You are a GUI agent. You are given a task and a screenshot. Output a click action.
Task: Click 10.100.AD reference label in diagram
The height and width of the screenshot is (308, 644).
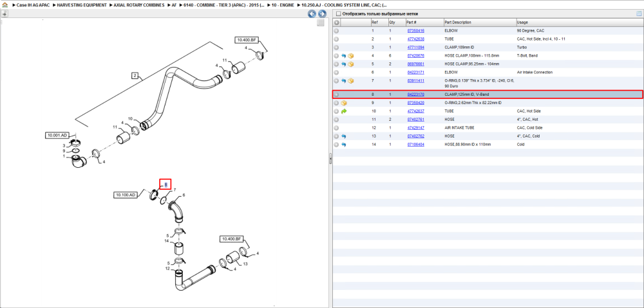click(x=126, y=195)
